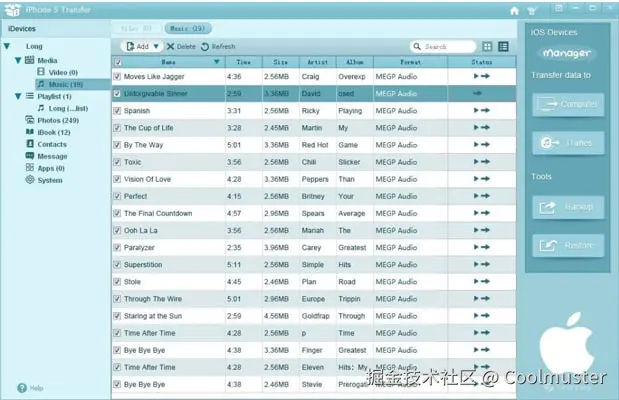This screenshot has width=619, height=400.
Task: Delete selected songs with Delete button
Action: 181,47
